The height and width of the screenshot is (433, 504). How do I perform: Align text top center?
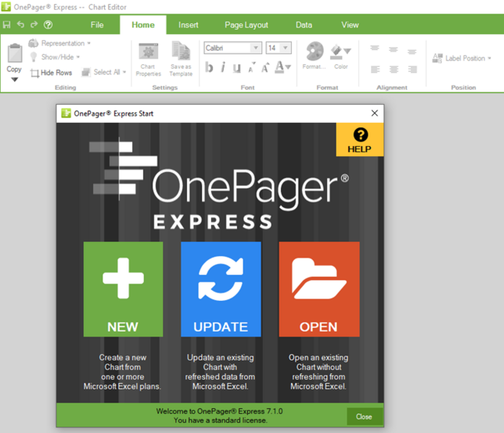pyautogui.click(x=394, y=50)
